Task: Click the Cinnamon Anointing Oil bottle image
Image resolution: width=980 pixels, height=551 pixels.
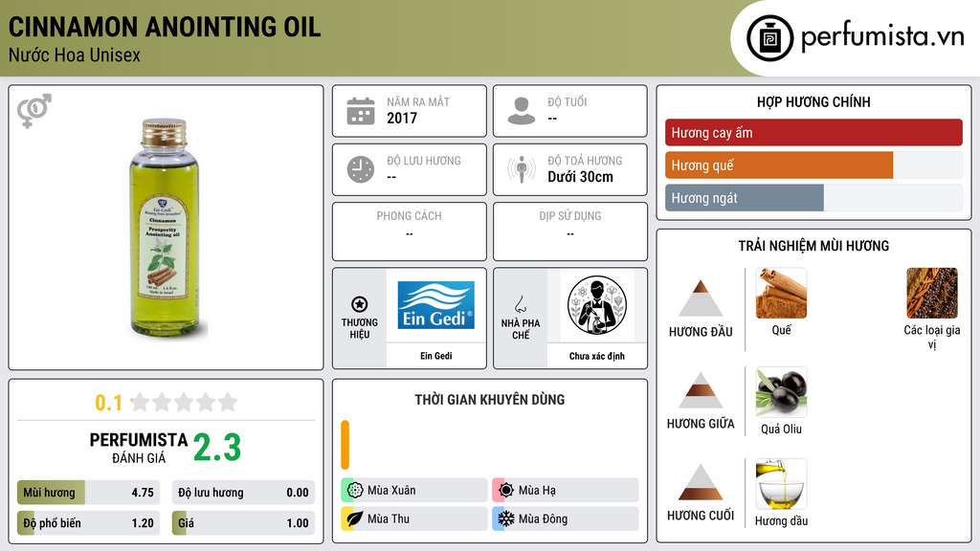Action: click(x=166, y=228)
